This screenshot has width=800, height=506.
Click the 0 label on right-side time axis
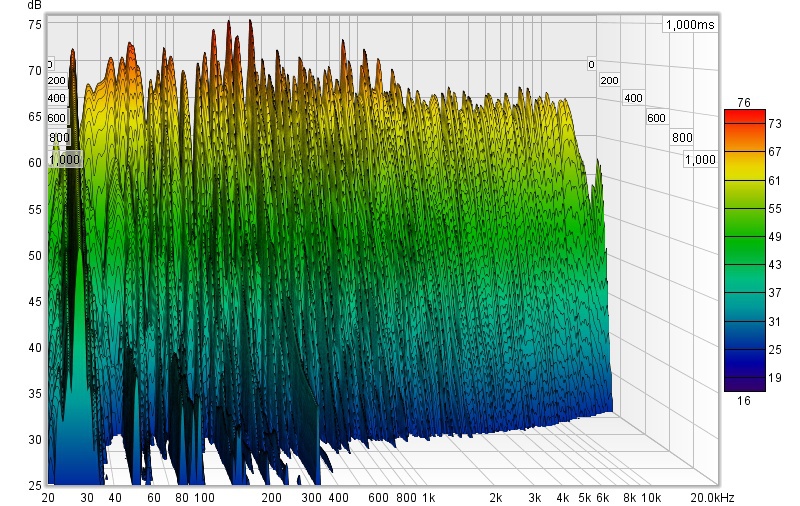coord(591,63)
